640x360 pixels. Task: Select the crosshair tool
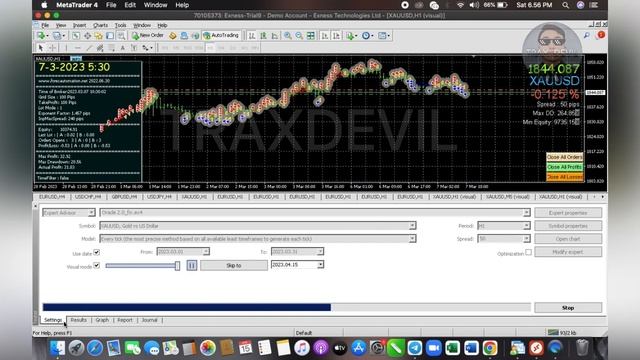point(53,48)
